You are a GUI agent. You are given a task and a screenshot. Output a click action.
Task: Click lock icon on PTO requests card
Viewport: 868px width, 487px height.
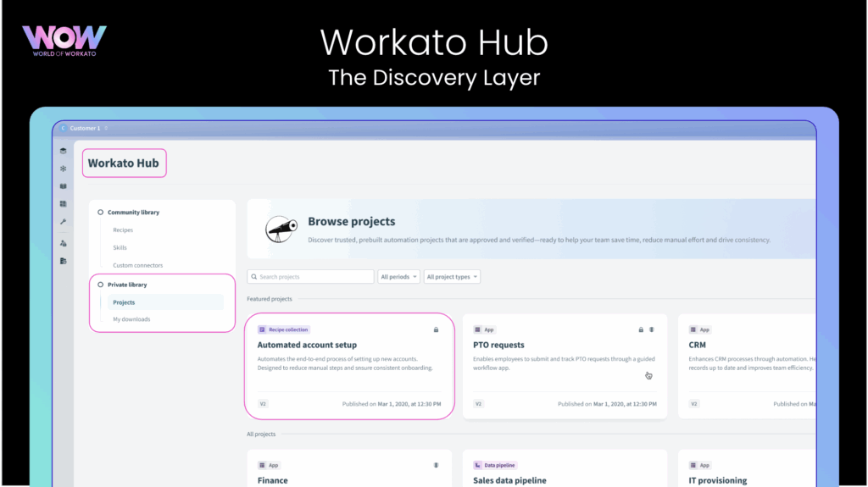click(641, 329)
